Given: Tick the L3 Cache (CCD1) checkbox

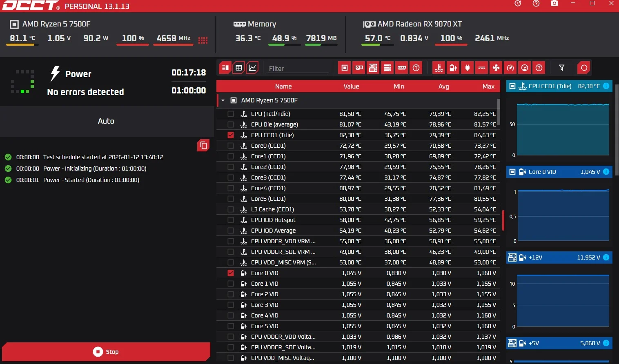Looking at the screenshot, I should 231,209.
